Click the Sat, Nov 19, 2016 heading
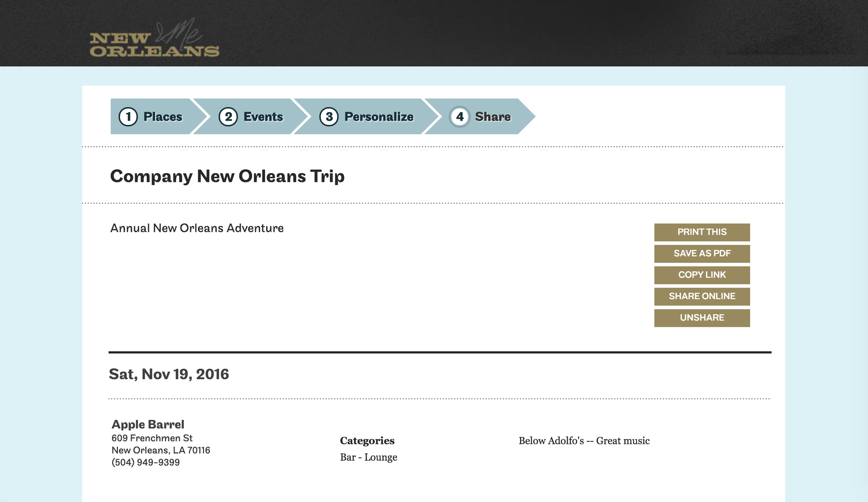The image size is (868, 502). (x=169, y=374)
